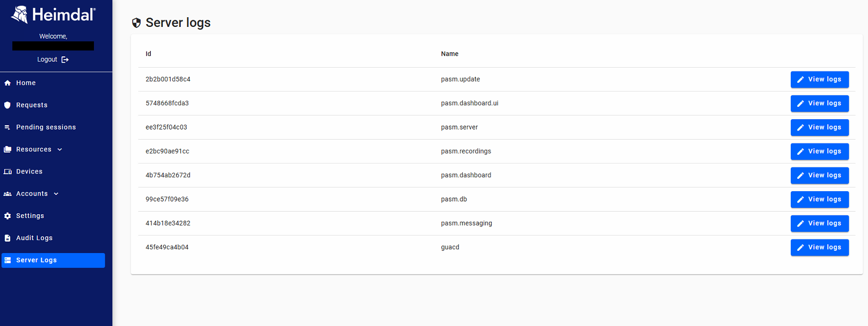View logs for pasm.update
Viewport: 868px width, 326px height.
click(819, 79)
